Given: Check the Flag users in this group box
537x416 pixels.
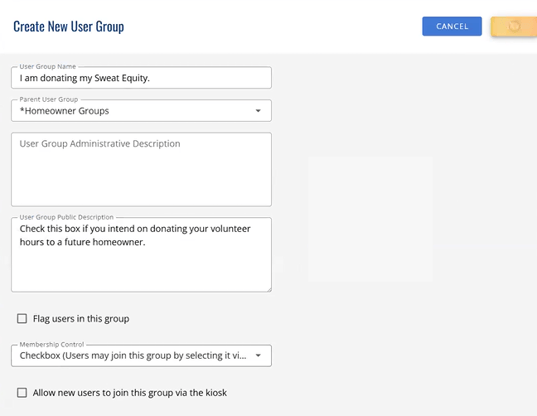Looking at the screenshot, I should 22,319.
